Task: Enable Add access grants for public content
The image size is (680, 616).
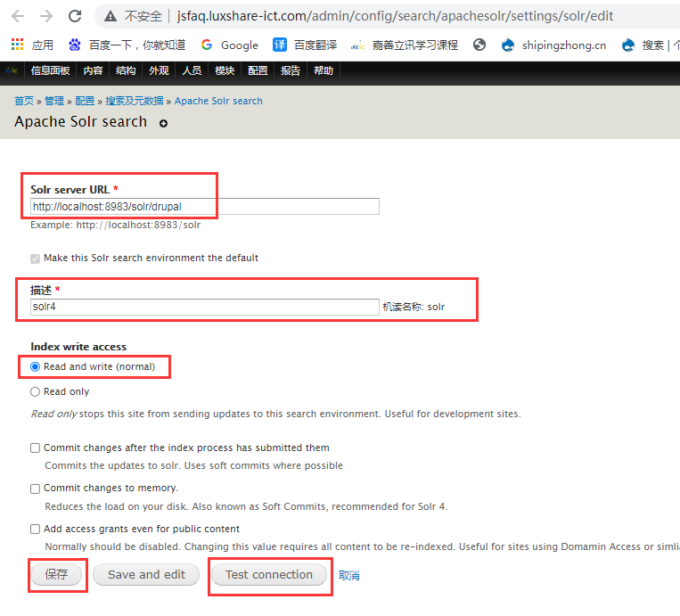Action: click(x=35, y=529)
